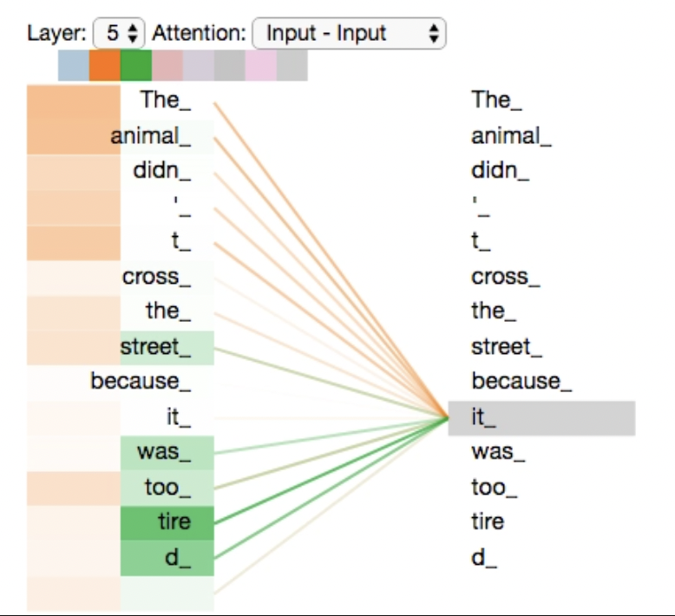Viewport: 675px width, 616px height.
Task: Toggle the green attention head swatch
Action: tap(136, 65)
